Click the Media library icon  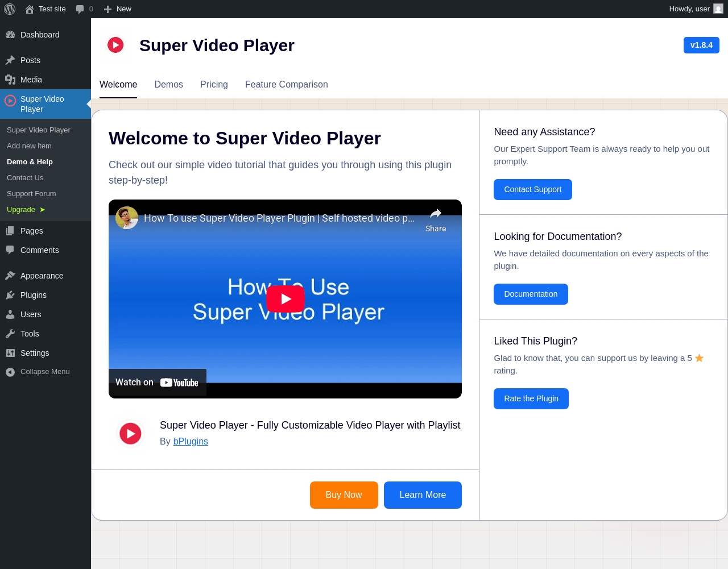point(10,80)
